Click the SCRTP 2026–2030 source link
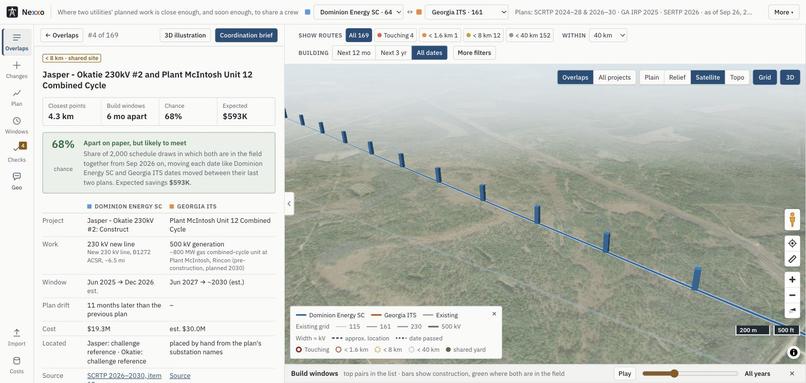Screen dimensions: 806x383 coord(124,376)
